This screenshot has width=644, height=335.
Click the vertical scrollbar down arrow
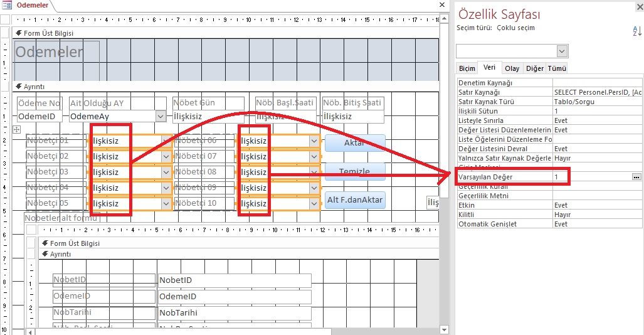coord(444,329)
